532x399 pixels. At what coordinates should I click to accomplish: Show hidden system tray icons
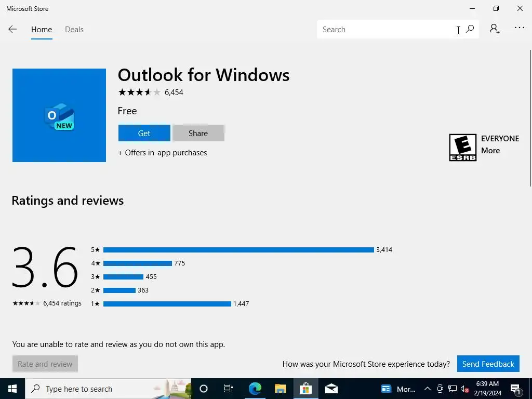tap(428, 389)
